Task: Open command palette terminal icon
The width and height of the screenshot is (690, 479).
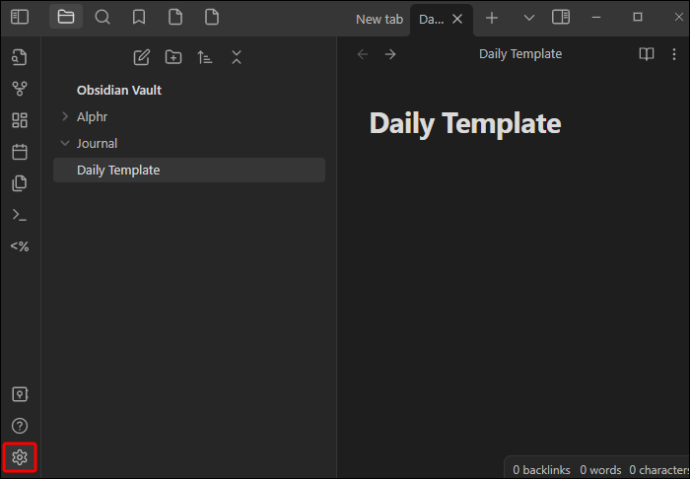Action: tap(19, 215)
